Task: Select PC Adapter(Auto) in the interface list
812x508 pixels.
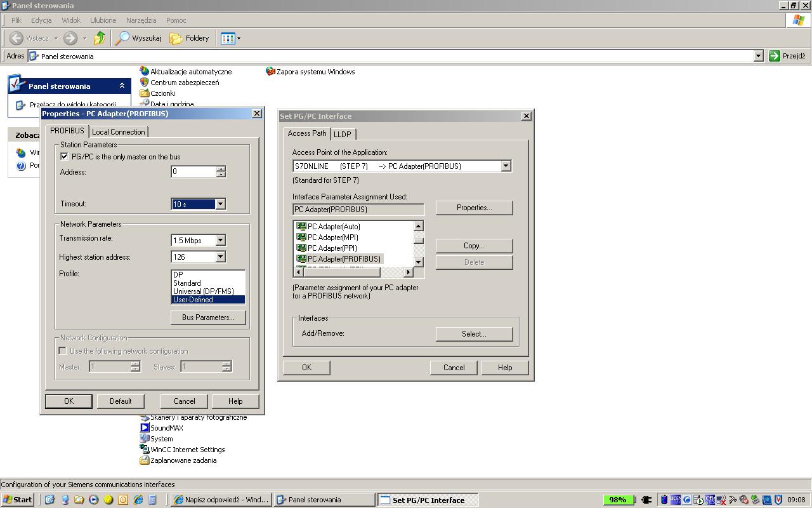Action: tap(334, 227)
